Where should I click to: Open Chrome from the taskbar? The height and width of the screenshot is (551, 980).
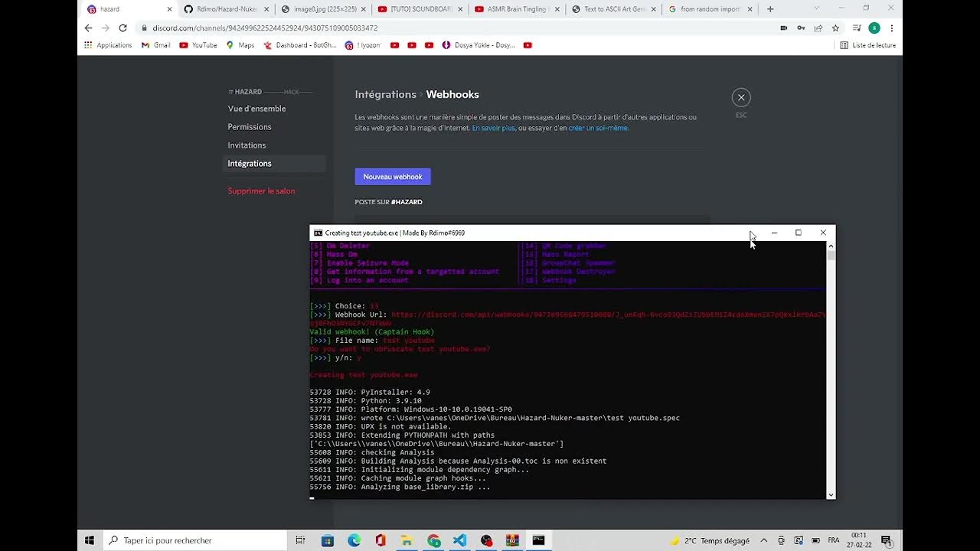[x=434, y=540]
